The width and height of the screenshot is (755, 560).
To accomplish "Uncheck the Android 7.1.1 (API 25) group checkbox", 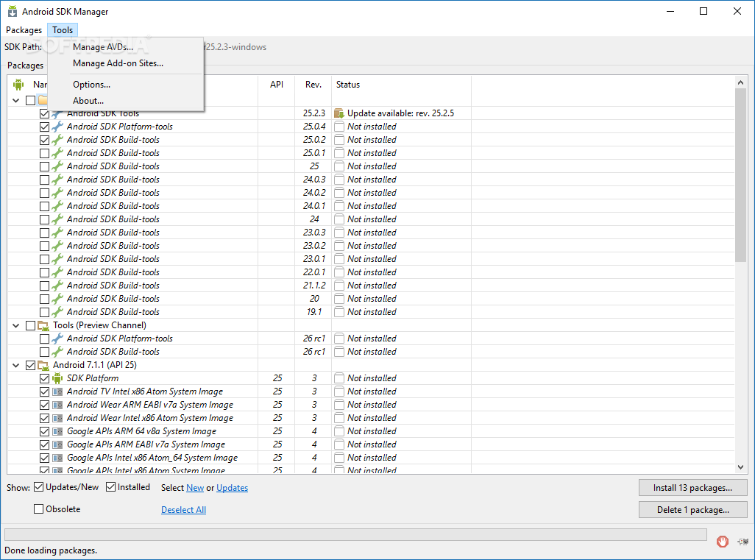I will pyautogui.click(x=30, y=365).
